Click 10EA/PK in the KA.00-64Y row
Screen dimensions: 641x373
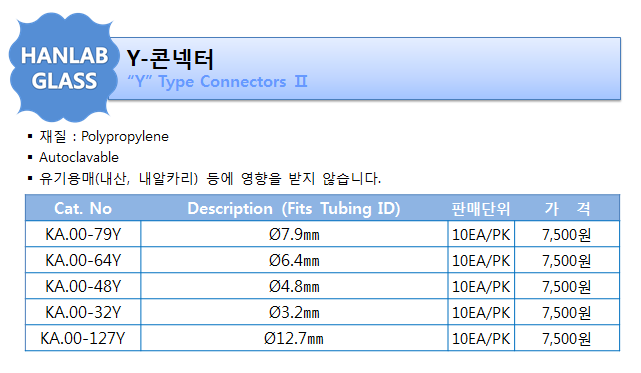481,260
